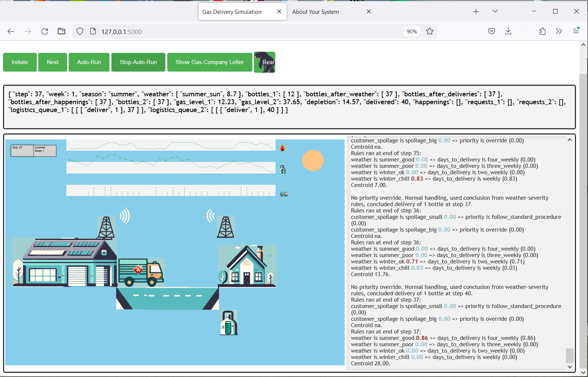Click Show Gas-Company Letter button
The height and width of the screenshot is (377, 588).
tap(210, 62)
